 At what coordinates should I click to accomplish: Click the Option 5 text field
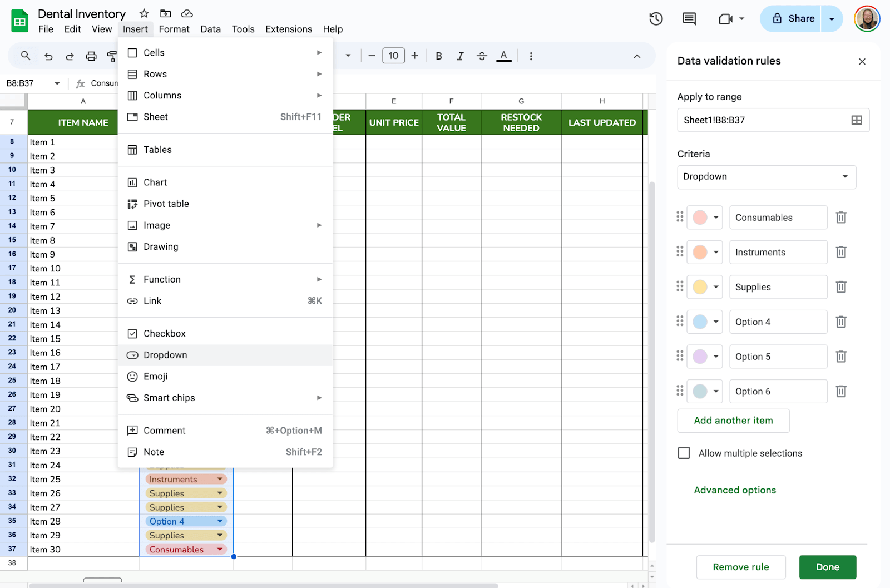click(778, 357)
